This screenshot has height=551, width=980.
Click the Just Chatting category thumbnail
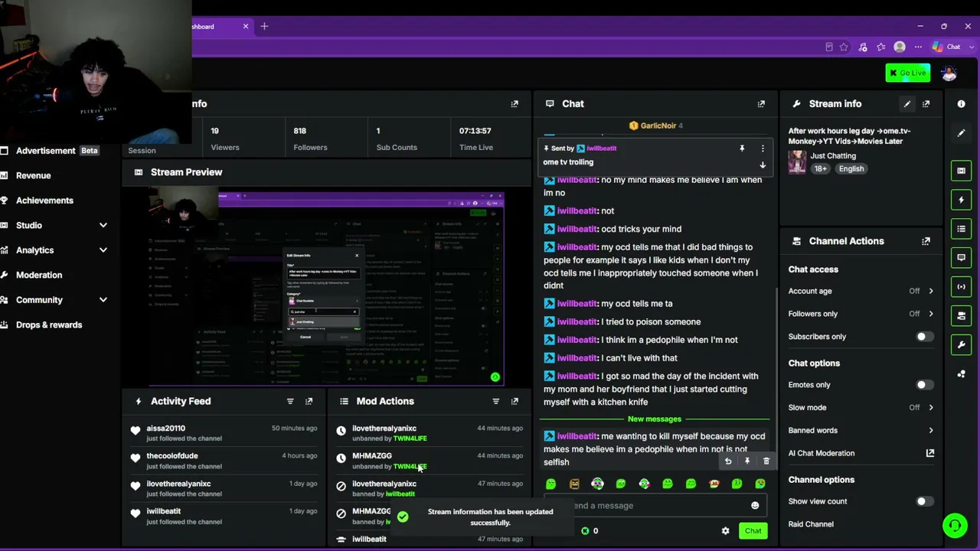point(797,162)
